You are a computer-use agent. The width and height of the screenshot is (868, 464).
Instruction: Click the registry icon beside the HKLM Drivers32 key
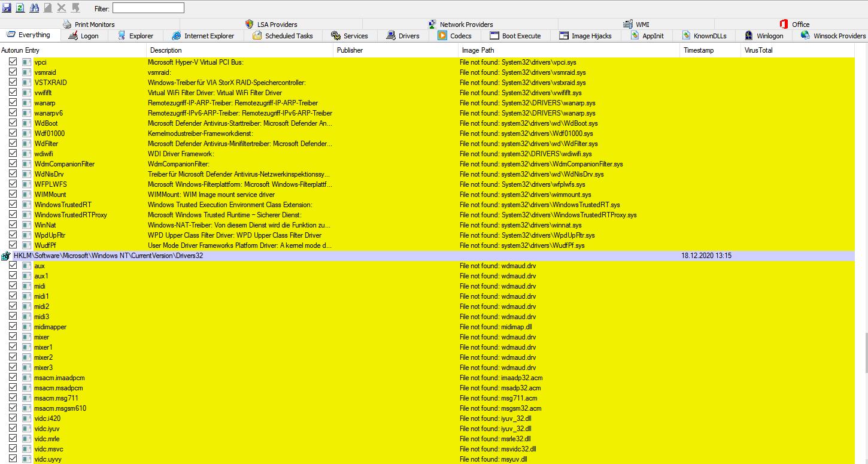(x=6, y=256)
